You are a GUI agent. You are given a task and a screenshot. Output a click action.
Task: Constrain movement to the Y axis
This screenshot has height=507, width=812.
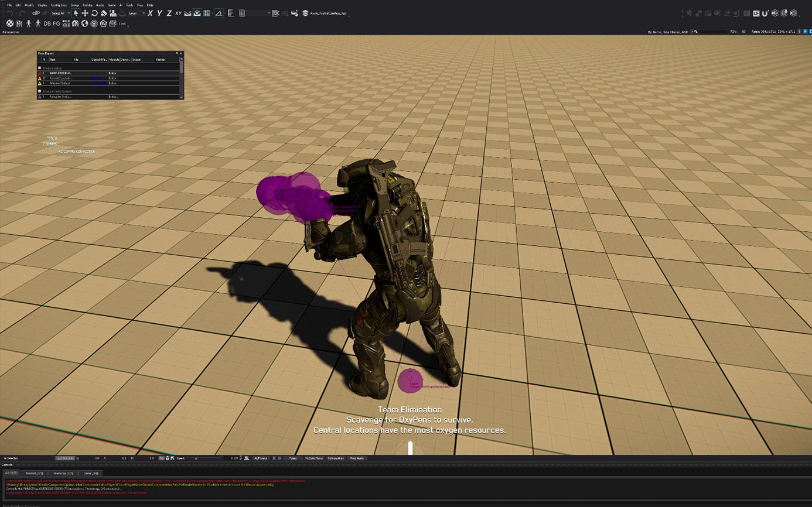[159, 13]
